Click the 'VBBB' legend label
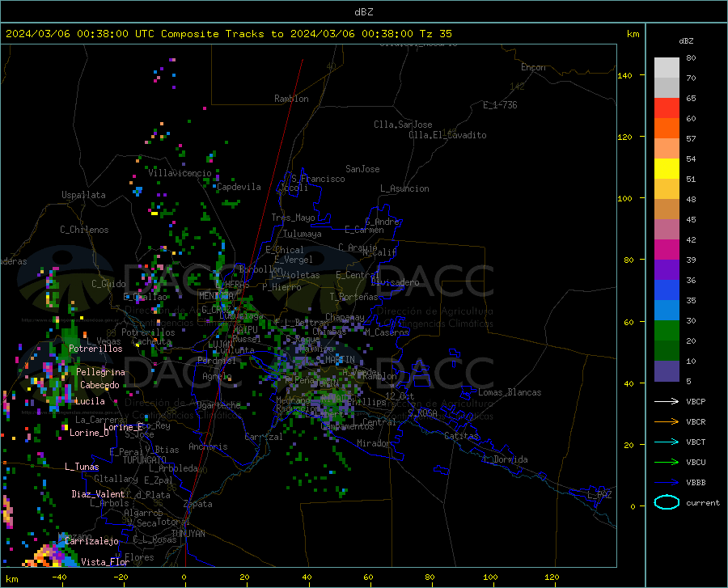Screen dimensions: 728x588 click(696, 483)
